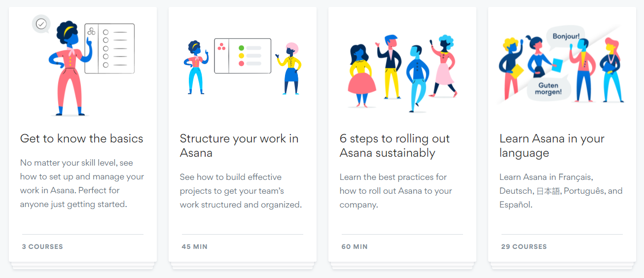The image size is (644, 278).
Task: Click the language list description text
Action: (x=561, y=191)
